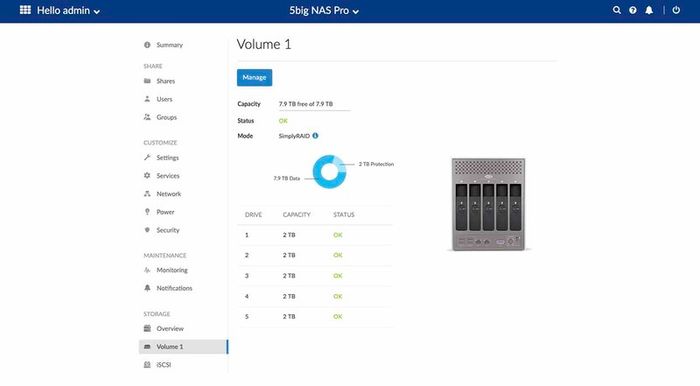Click the Users person icon
This screenshot has height=386, width=700.
(x=147, y=99)
